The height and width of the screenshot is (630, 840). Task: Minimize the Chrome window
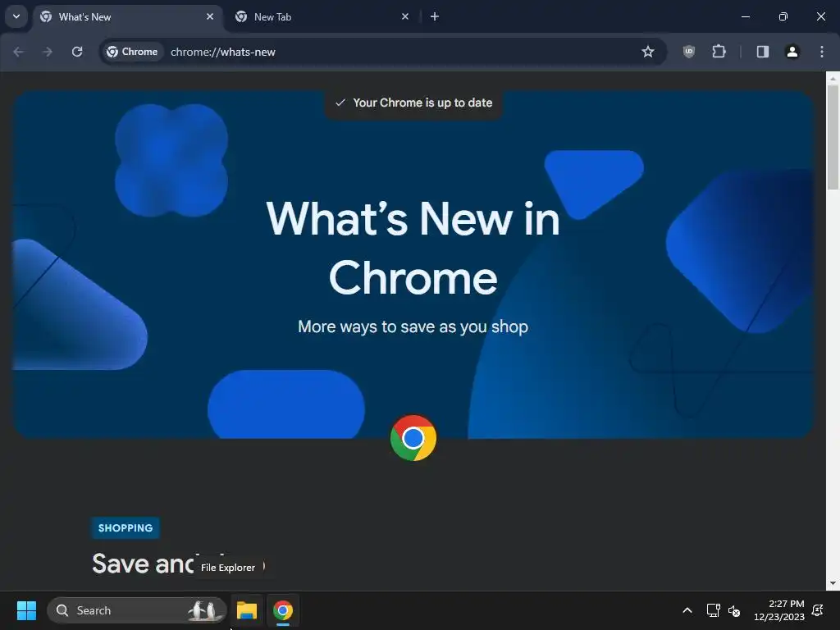[x=745, y=16]
